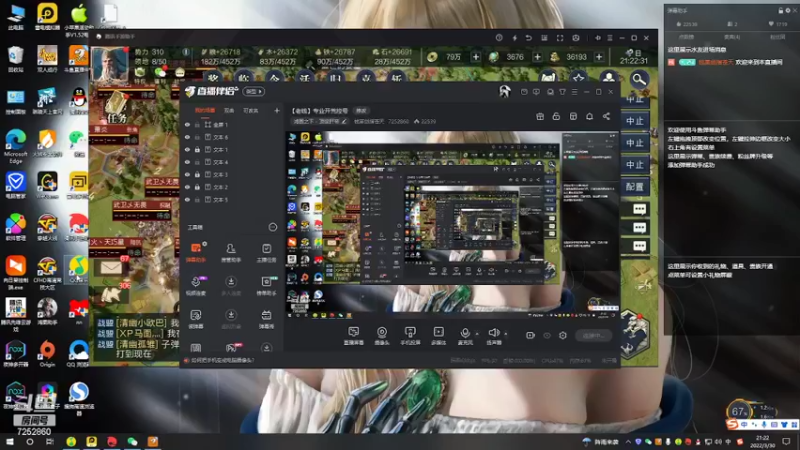The width and height of the screenshot is (800, 450).
Task: Click mode switch pill beside app logo
Action: pyautogui.click(x=254, y=91)
